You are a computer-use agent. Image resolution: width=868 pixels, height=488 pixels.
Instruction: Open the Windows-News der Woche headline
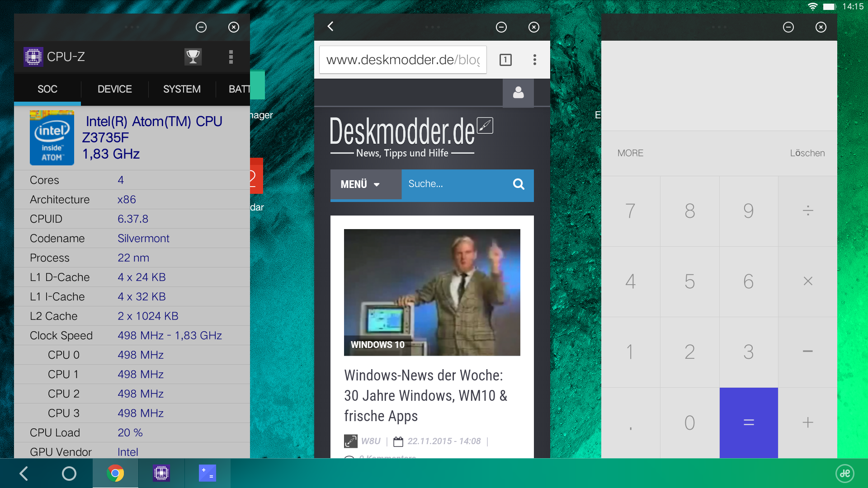tap(425, 396)
